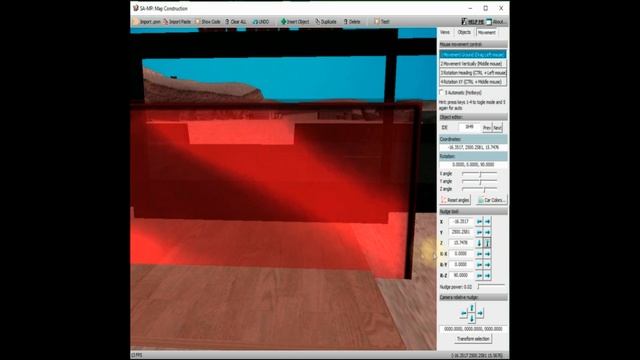Click the camera relative nudge right arrow
Screen dimensions: 640x360
(480, 313)
